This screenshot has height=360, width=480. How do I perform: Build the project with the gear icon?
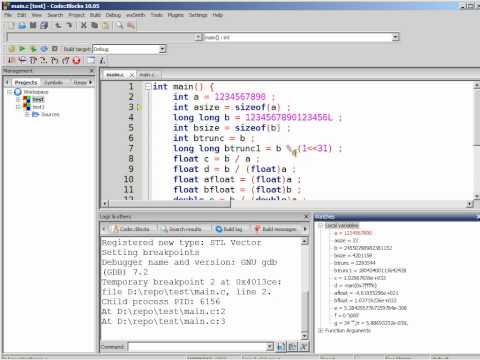(12, 49)
